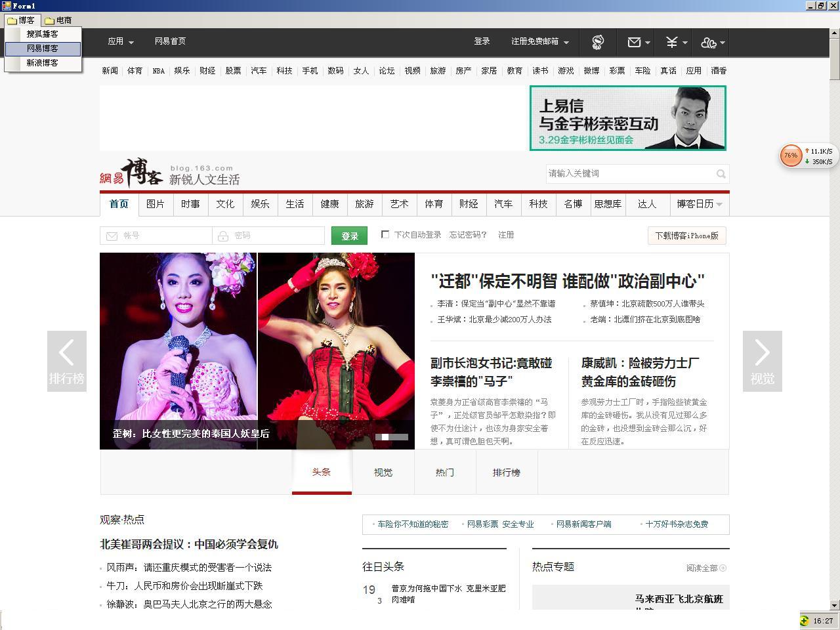Open the 博客 folder menu

click(21, 20)
